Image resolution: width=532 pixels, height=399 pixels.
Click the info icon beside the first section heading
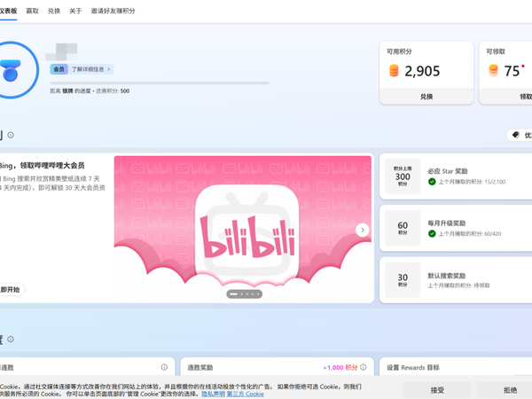[x=11, y=136]
